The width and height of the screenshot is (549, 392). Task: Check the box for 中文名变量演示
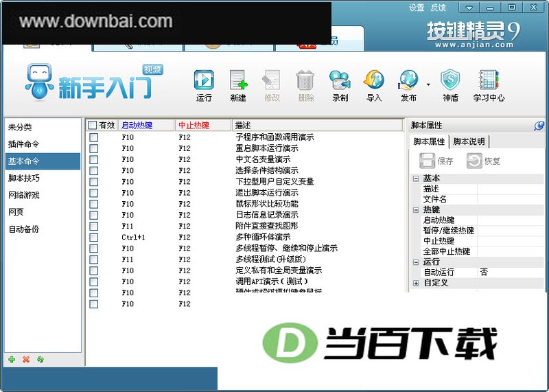click(93, 159)
